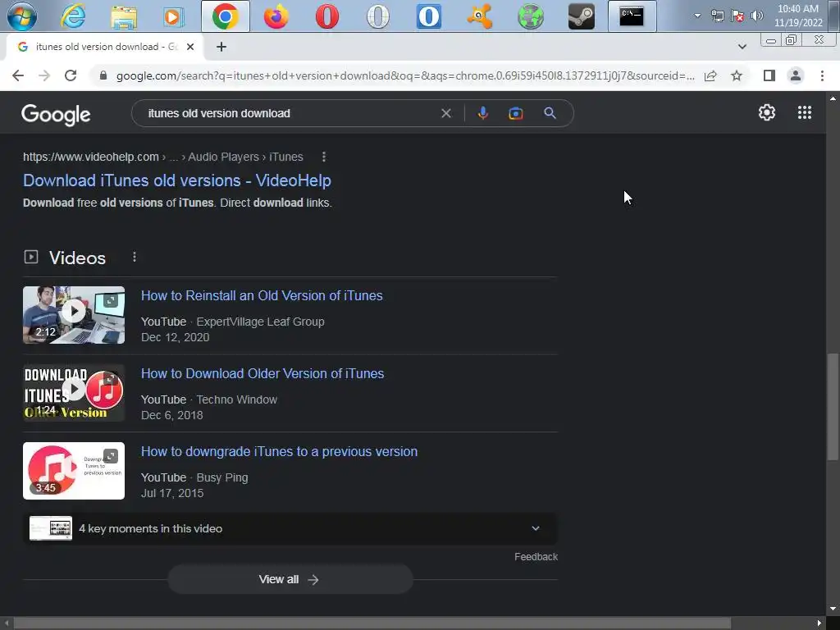The width and height of the screenshot is (840, 630).
Task: Open the tab search dropdown arrow
Action: 742,47
